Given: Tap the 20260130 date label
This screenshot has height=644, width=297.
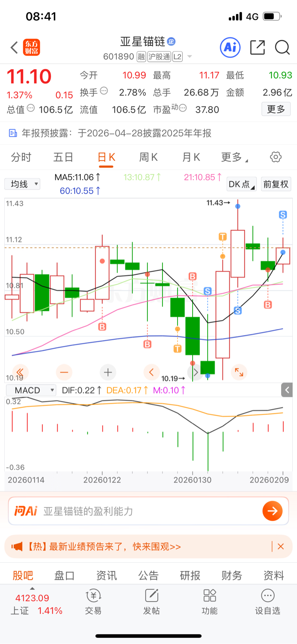Looking at the screenshot, I should point(193,480).
